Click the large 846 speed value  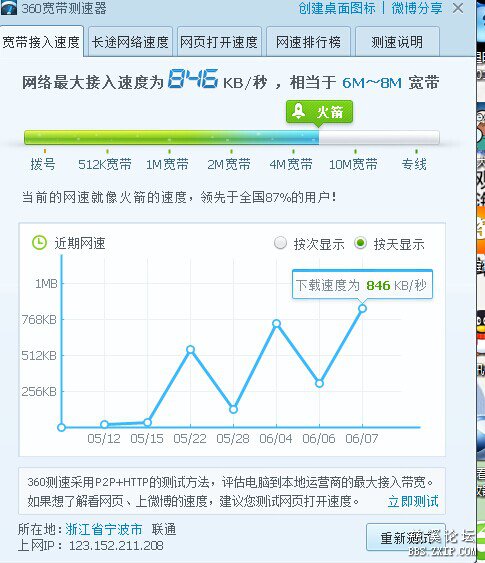193,79
